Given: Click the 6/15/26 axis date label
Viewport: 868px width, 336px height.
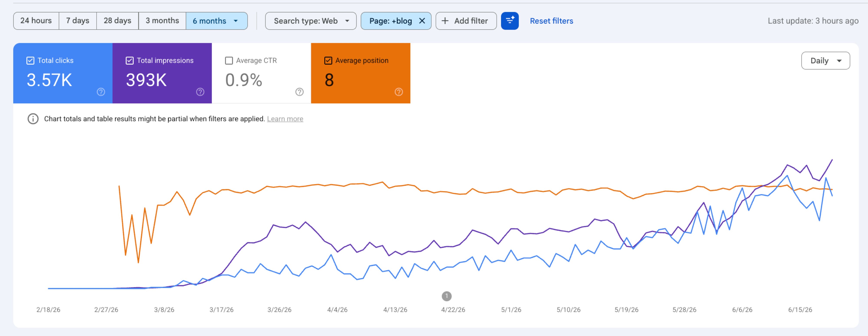Looking at the screenshot, I should 800,310.
